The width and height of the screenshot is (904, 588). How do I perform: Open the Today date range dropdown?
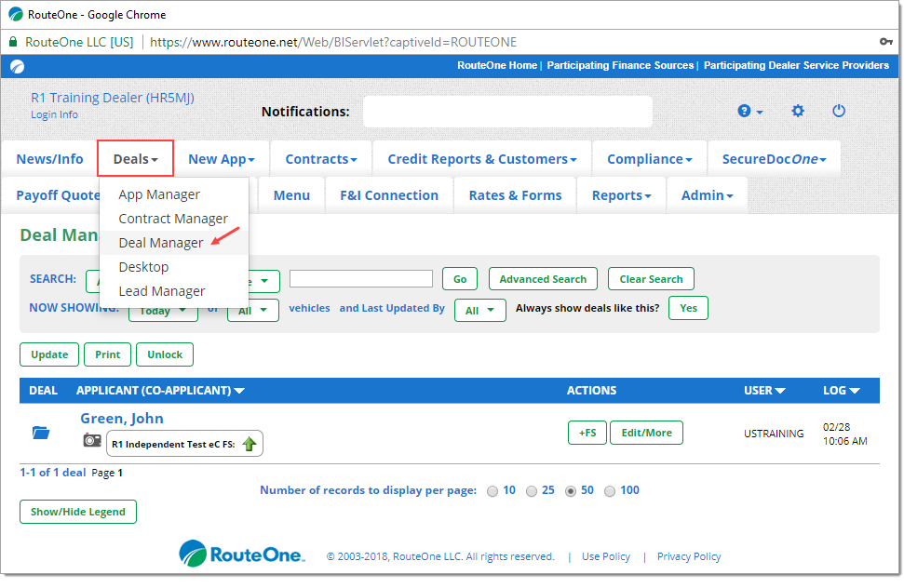point(163,314)
